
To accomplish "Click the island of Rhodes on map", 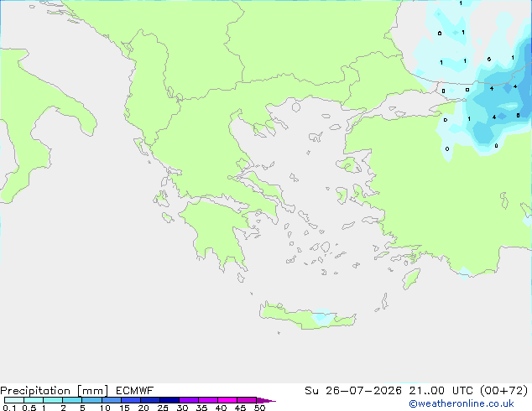I will [x=411, y=278].
